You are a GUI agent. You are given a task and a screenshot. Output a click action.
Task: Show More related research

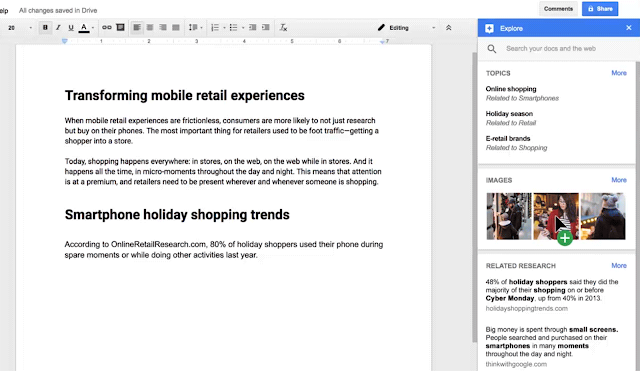[x=619, y=266]
